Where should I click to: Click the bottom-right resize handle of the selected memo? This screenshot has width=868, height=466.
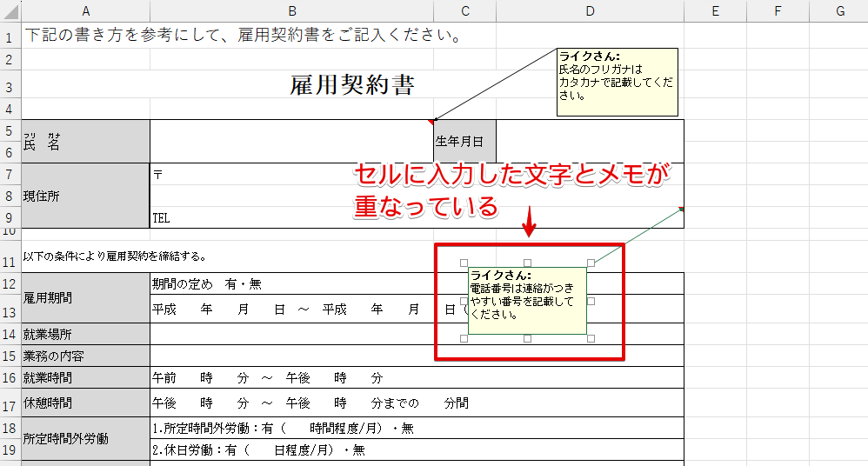[x=591, y=338]
